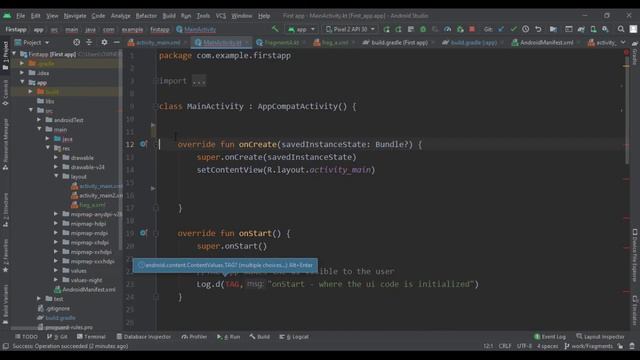Open the Project view type dropdown

[x=32, y=42]
